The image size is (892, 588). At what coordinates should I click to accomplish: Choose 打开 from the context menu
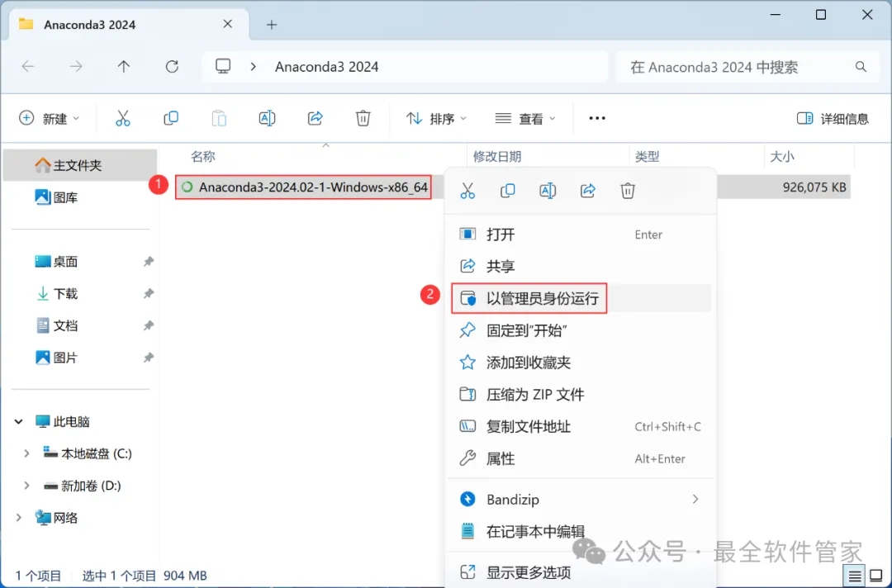click(581, 235)
